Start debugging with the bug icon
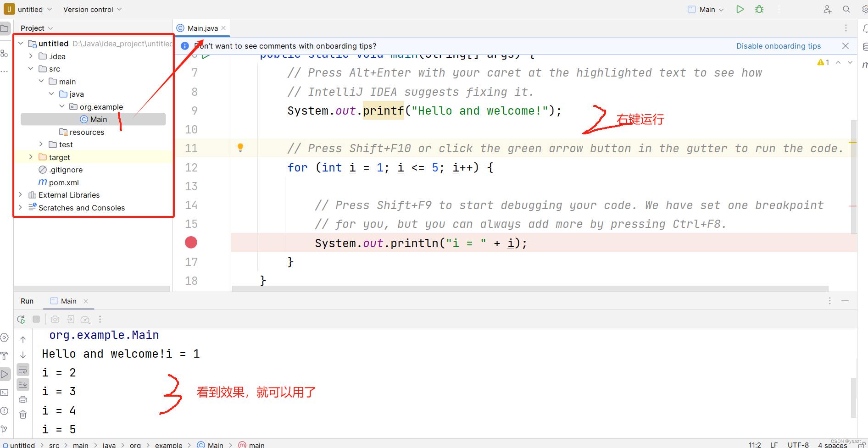The height and width of the screenshot is (448, 868). [759, 9]
